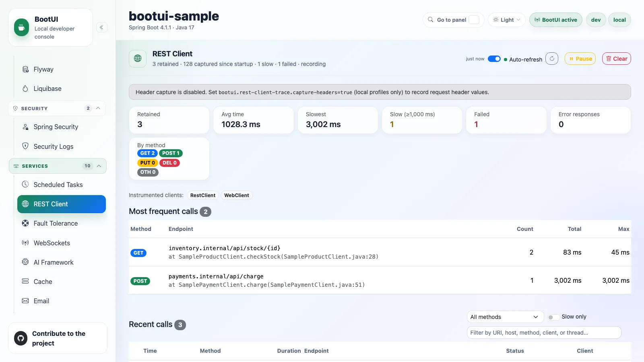Open the AI Framework panel
This screenshot has height=362, width=644.
click(x=62, y=262)
